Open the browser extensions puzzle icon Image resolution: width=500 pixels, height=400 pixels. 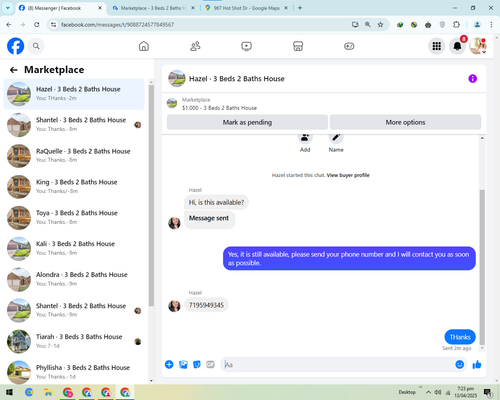(x=456, y=24)
